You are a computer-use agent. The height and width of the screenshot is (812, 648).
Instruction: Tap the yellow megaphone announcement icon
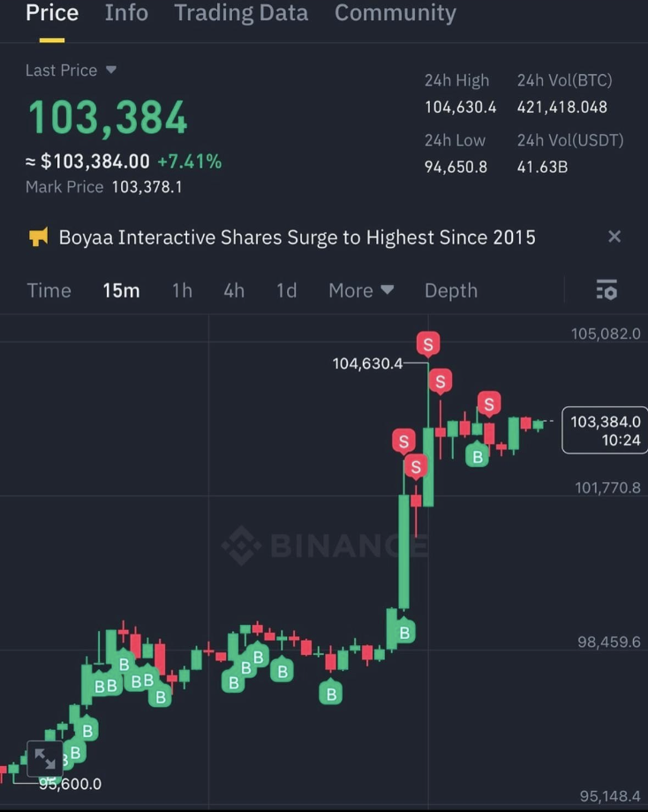[x=38, y=237]
